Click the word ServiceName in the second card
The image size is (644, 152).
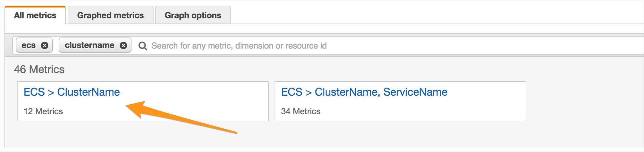pos(415,92)
